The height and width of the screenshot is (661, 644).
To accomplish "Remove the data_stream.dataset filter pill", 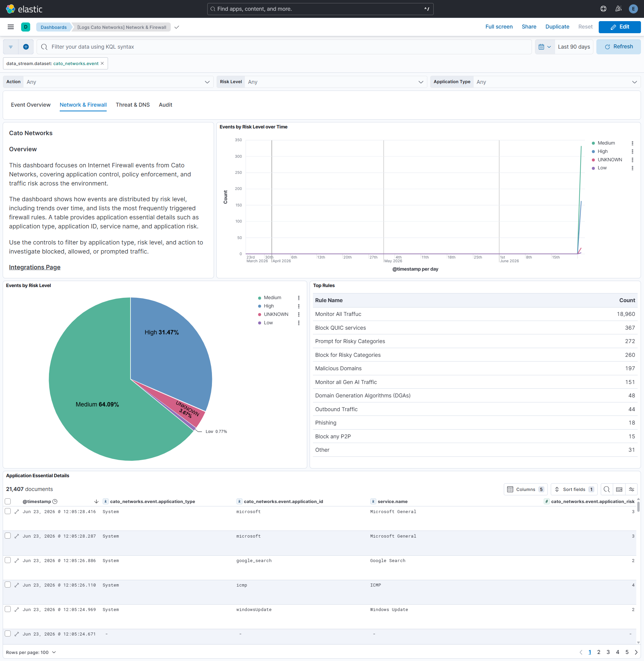I will tap(102, 64).
